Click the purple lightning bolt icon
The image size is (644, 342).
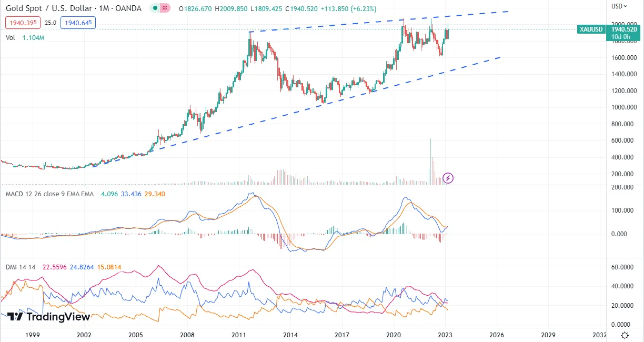[448, 178]
